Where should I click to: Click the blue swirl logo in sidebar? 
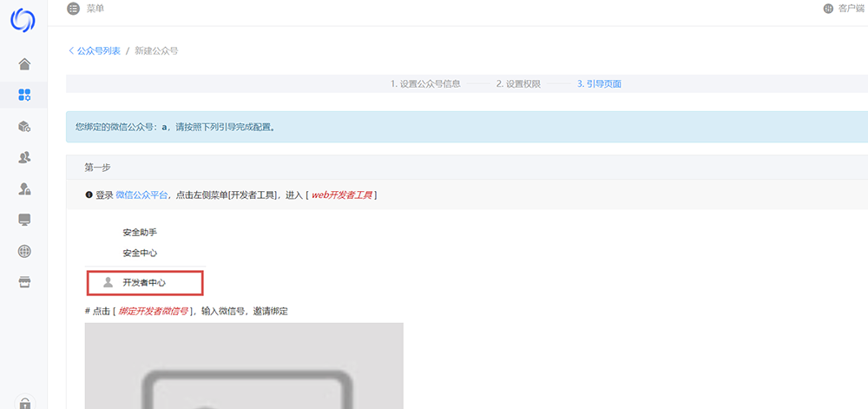click(x=23, y=21)
